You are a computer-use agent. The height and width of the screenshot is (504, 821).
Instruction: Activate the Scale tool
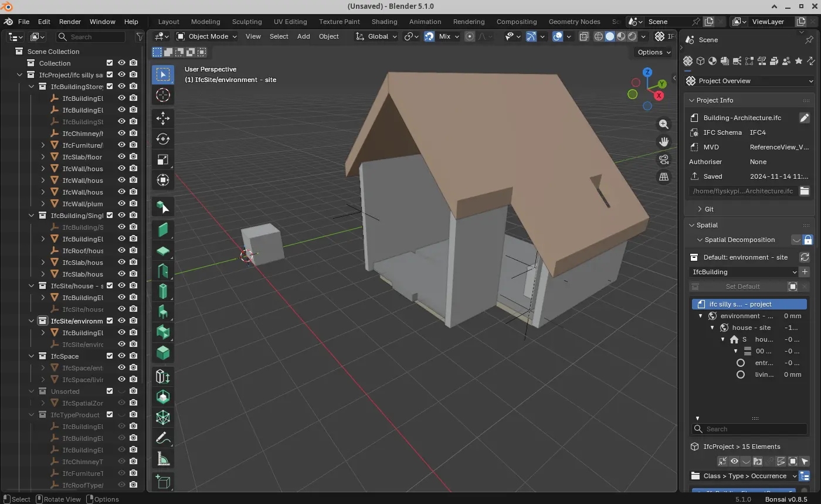tap(163, 160)
